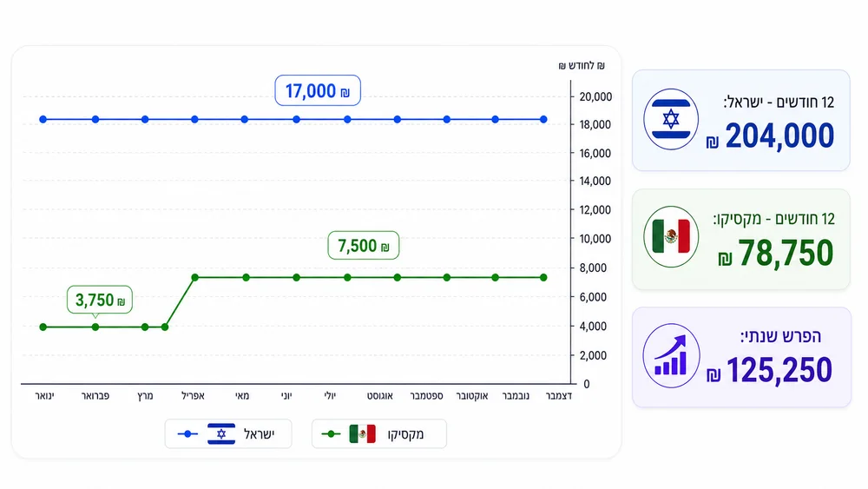
Task: Click the annual difference growth chart icon
Action: (x=671, y=355)
